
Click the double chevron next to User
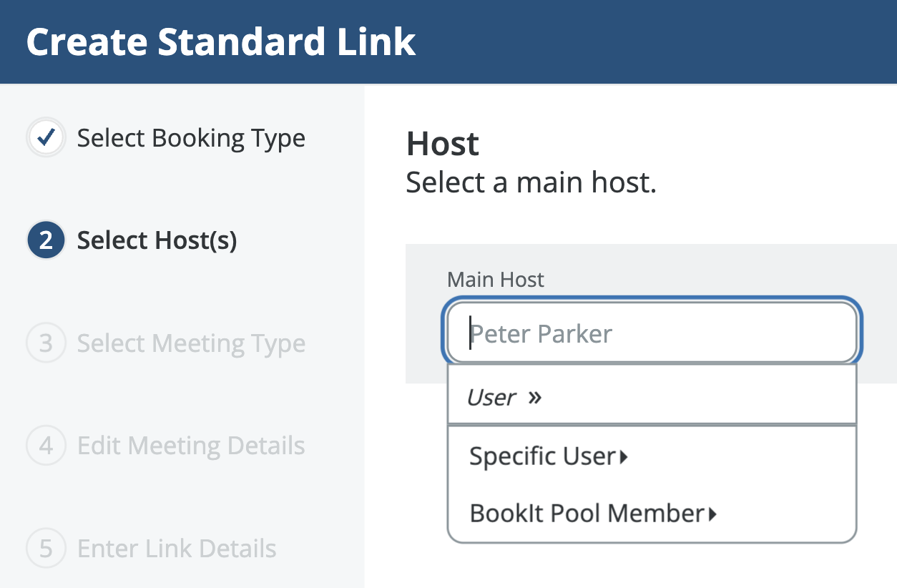point(534,398)
